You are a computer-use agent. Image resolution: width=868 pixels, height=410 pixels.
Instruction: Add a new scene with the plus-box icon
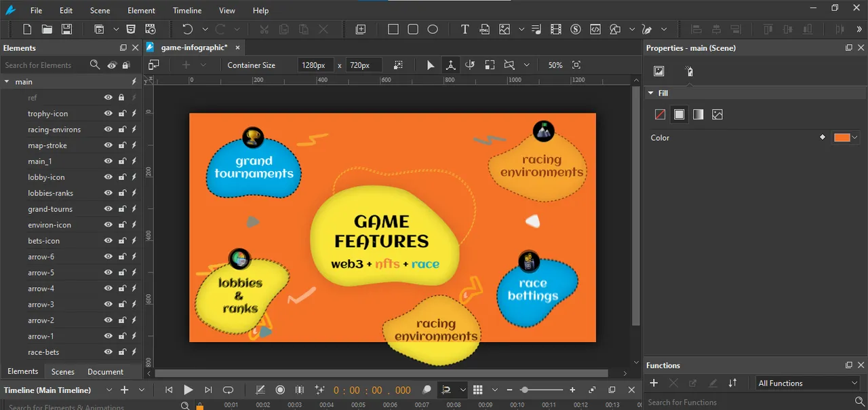point(361,29)
